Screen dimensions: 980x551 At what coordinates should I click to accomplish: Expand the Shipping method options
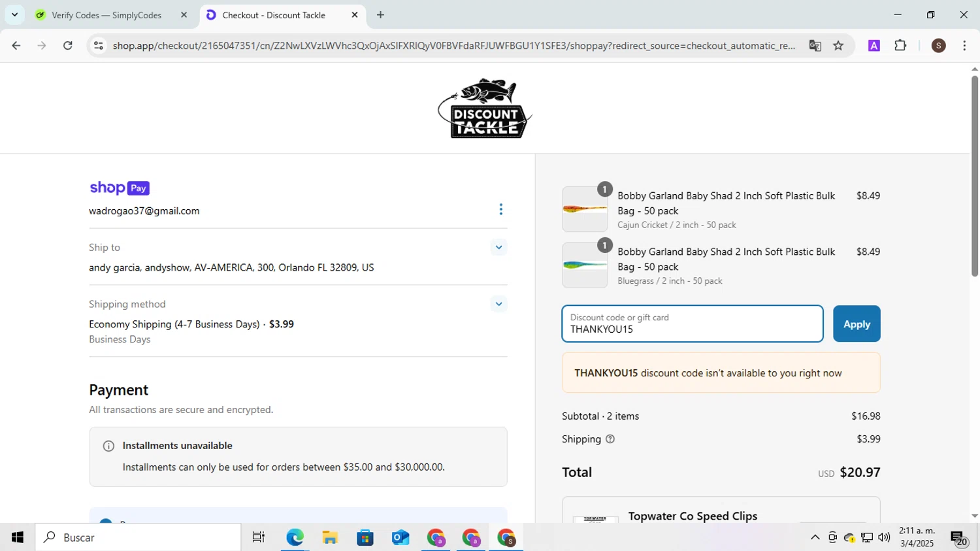tap(498, 304)
